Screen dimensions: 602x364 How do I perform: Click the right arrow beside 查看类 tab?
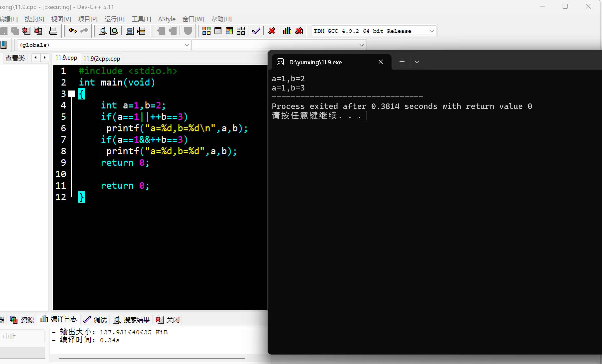point(45,58)
